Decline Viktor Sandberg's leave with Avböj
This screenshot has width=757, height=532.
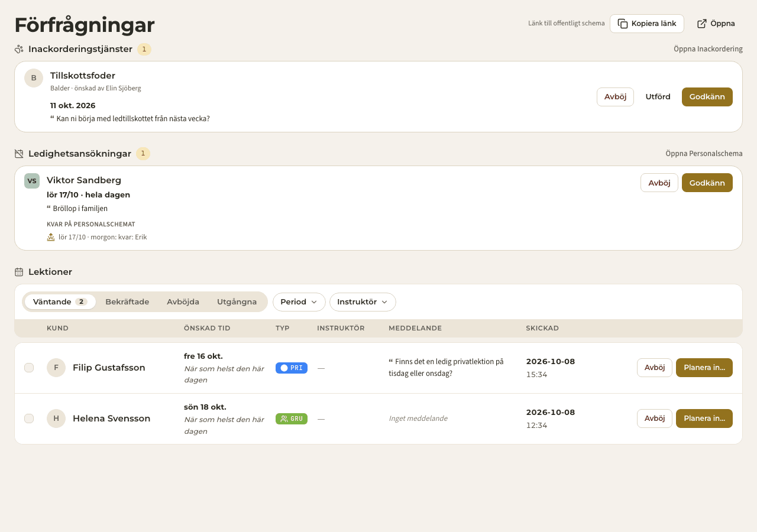pos(659,183)
